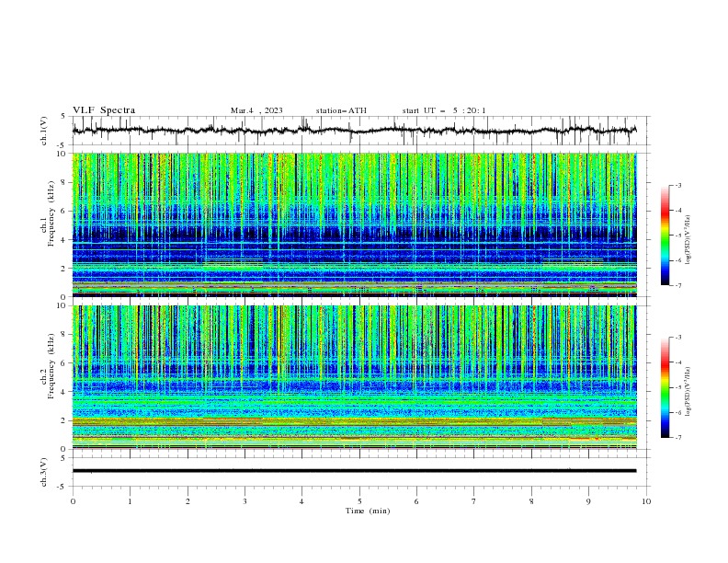Viewport: 728px width, 563px height.
Task: Click the "3" tick on the time axis
Action: 245,501
